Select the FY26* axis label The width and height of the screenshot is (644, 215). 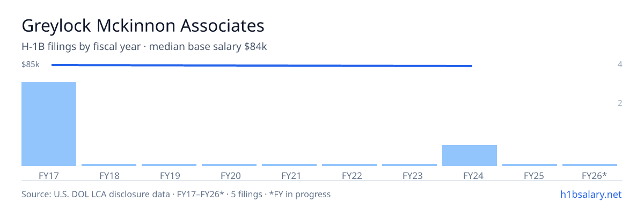pyautogui.click(x=590, y=176)
